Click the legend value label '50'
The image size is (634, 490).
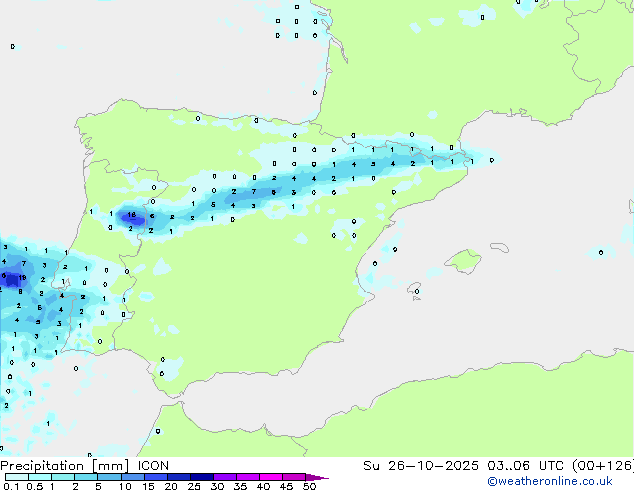pos(309,486)
